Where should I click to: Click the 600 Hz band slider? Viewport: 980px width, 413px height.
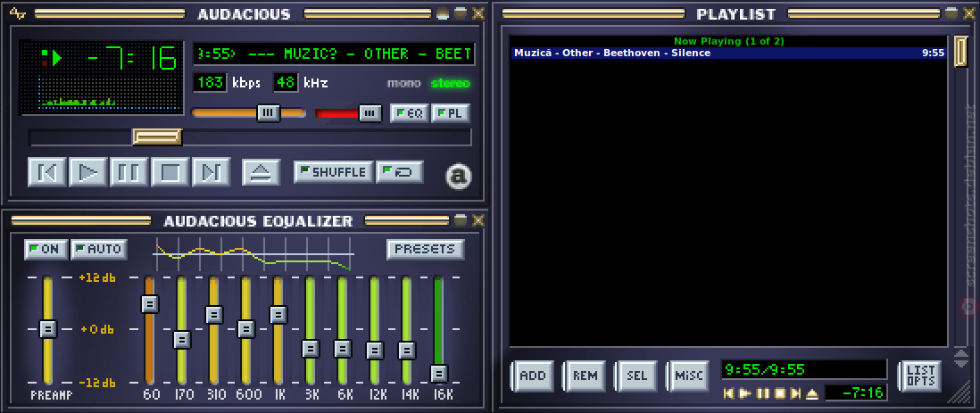pos(246,328)
